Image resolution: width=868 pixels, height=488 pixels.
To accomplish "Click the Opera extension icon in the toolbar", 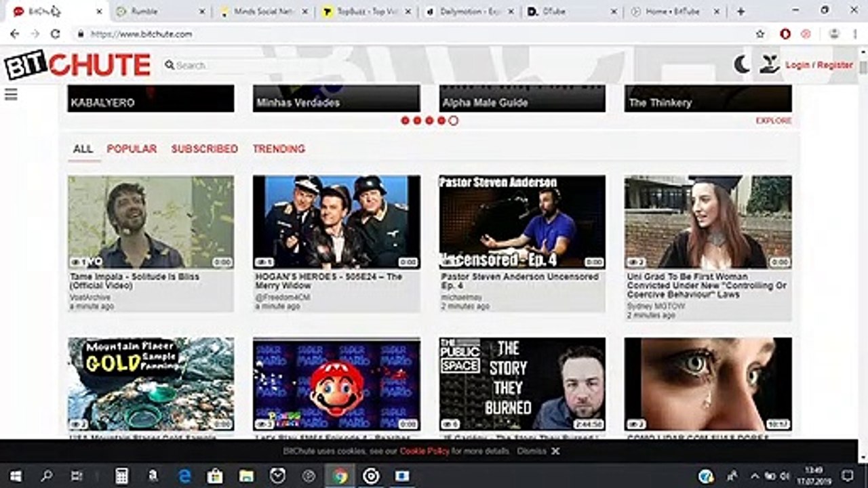I will (785, 34).
